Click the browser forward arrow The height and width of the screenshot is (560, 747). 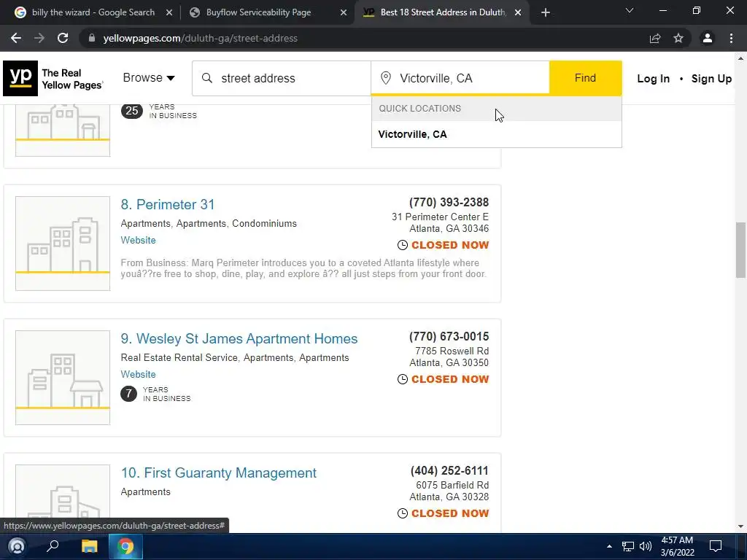pyautogui.click(x=39, y=38)
